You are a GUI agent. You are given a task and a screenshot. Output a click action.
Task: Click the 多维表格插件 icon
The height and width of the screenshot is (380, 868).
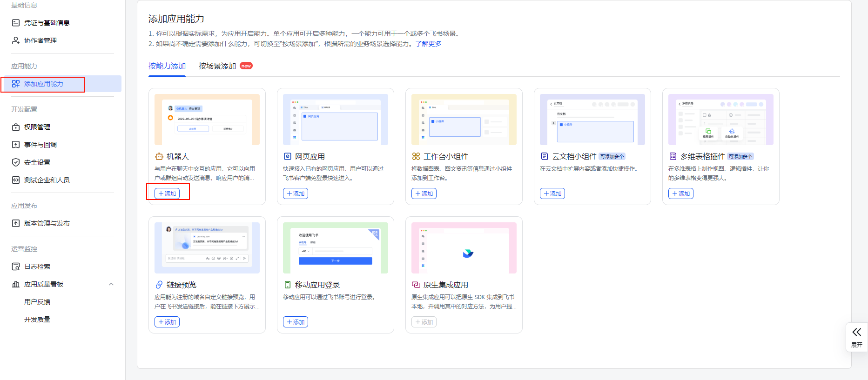(x=673, y=156)
